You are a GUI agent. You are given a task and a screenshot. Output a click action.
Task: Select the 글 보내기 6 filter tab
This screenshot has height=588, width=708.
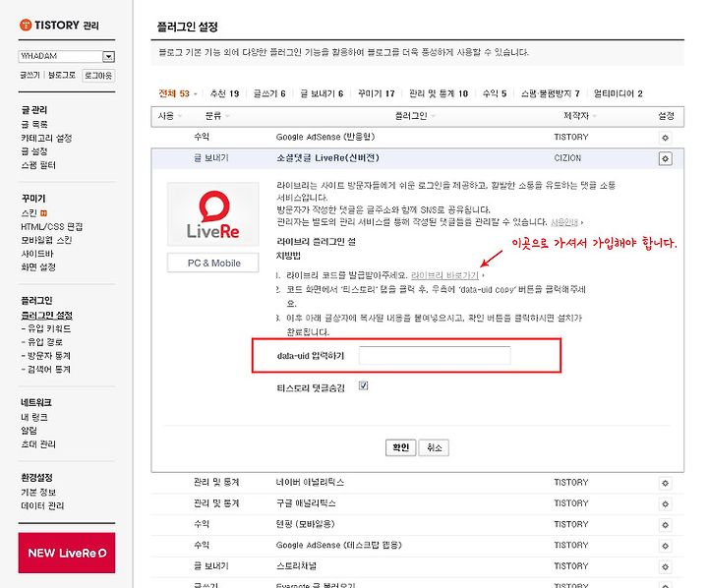[322, 93]
